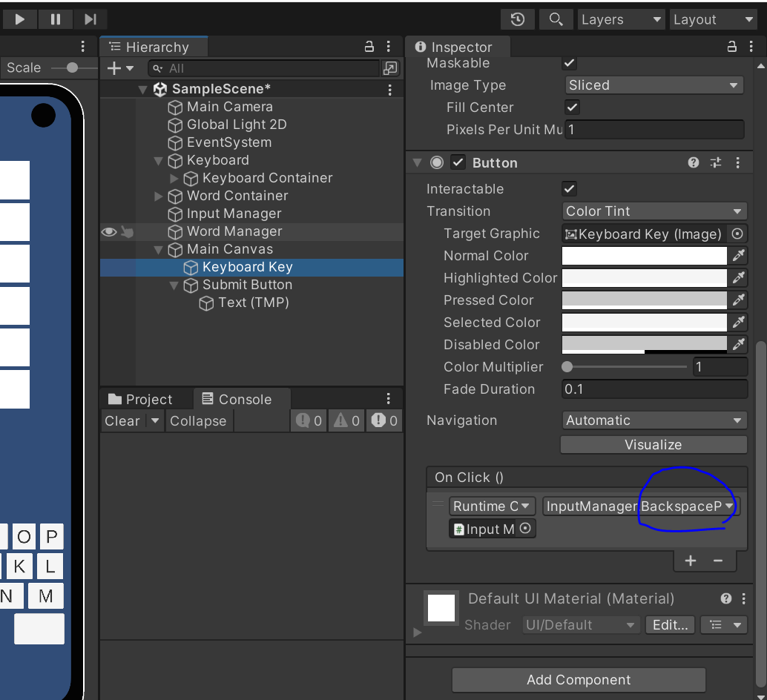Screen dimensions: 767x700
Task: Click the Color Multiplier slider handle
Action: click(567, 366)
